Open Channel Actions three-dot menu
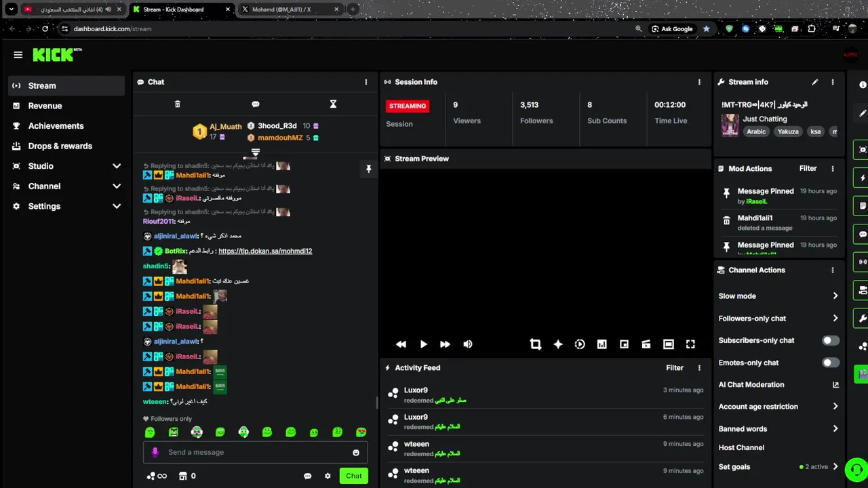868x488 pixels. (x=833, y=270)
